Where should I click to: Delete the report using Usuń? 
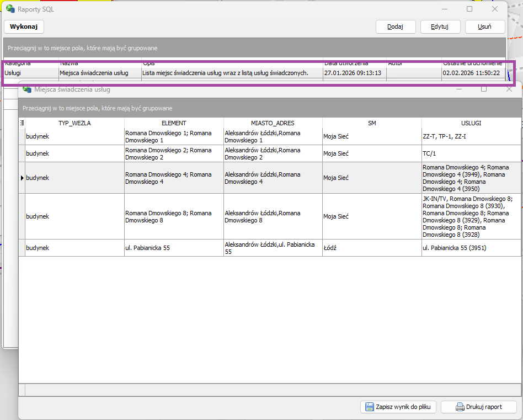(x=485, y=26)
